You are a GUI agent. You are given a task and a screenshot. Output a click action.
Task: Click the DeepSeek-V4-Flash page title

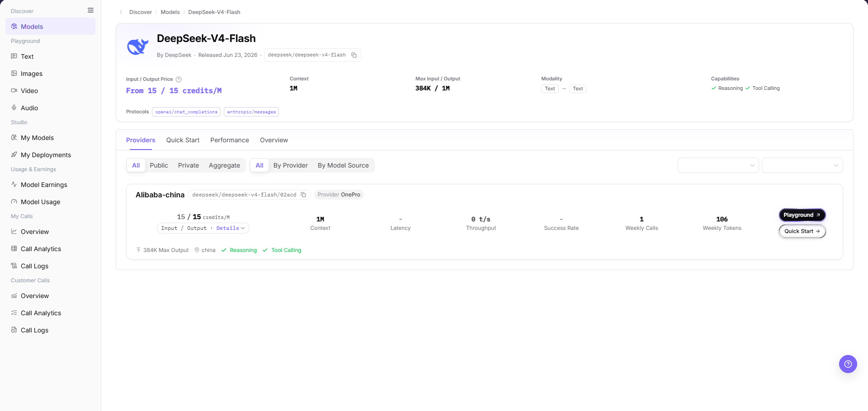(206, 38)
